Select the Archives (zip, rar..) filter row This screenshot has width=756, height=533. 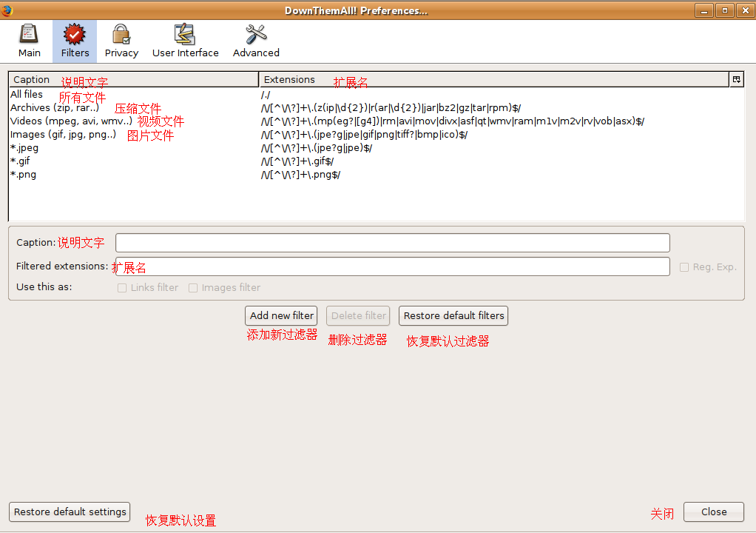pos(376,108)
